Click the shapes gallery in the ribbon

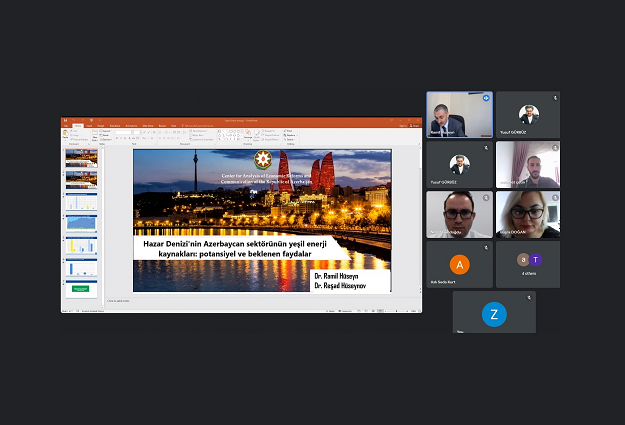(x=226, y=133)
